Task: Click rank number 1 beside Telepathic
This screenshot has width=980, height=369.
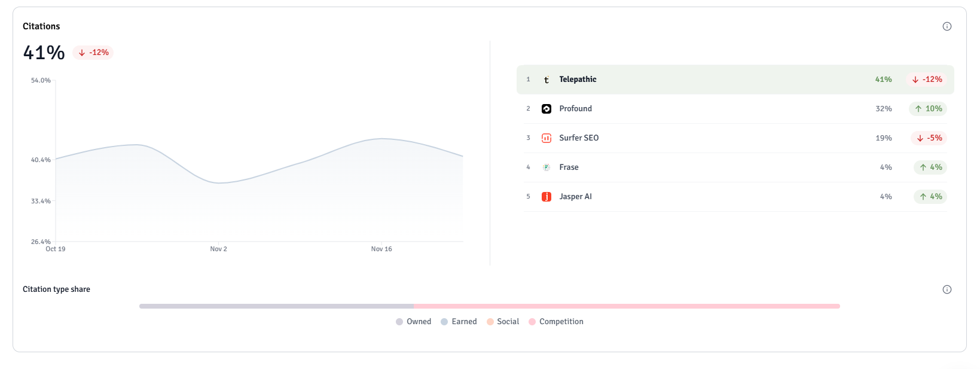Action: (x=528, y=80)
